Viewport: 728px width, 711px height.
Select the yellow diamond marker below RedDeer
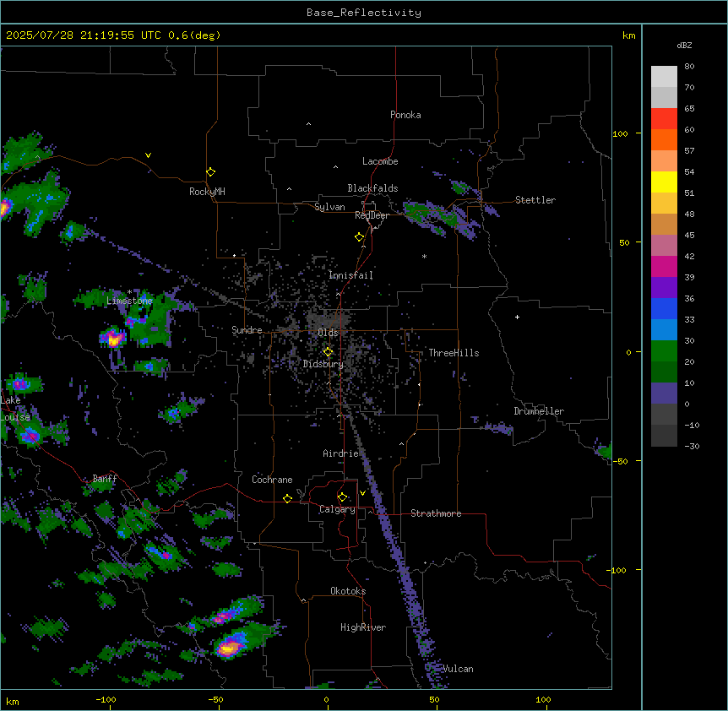click(x=359, y=237)
